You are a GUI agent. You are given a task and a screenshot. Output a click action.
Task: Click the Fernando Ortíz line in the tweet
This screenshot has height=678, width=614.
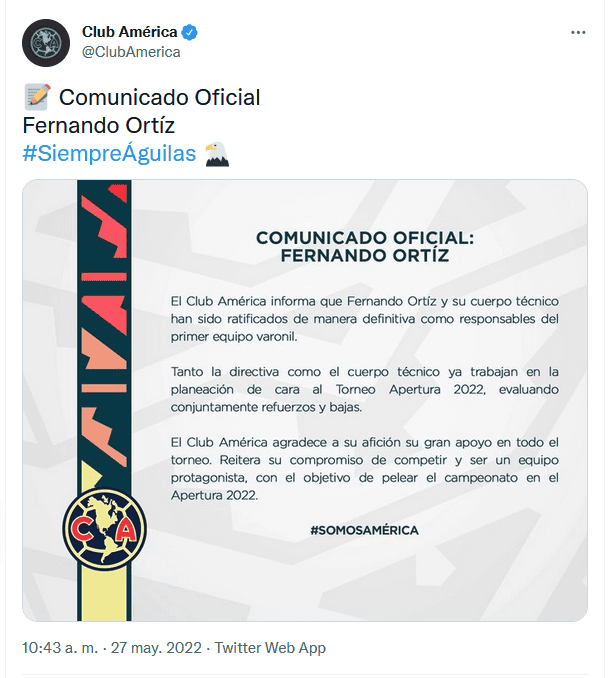(x=98, y=125)
